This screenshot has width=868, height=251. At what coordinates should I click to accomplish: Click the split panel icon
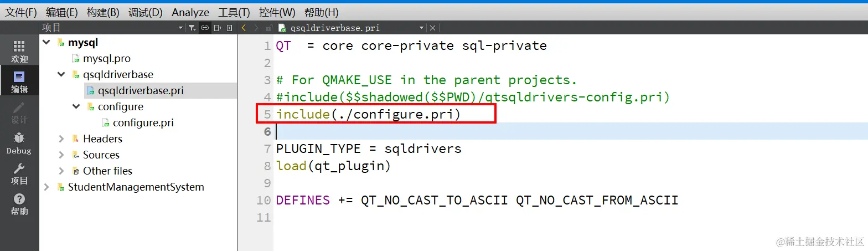click(218, 28)
